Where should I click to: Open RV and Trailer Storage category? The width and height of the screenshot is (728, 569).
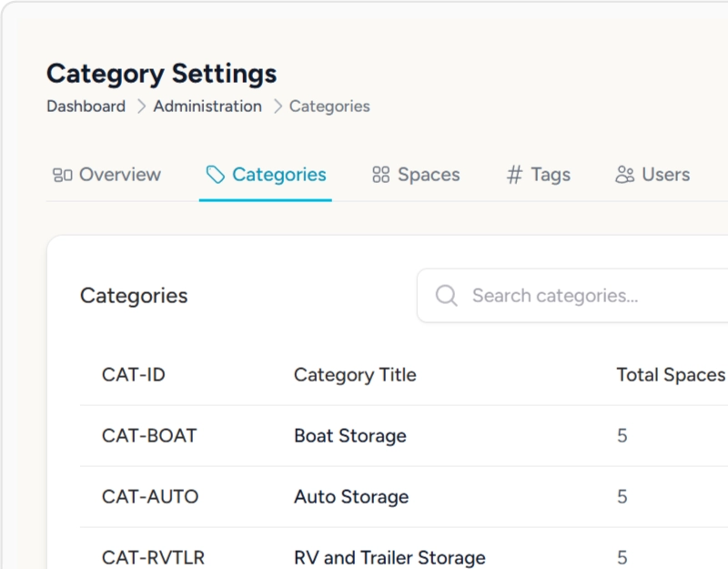389,557
